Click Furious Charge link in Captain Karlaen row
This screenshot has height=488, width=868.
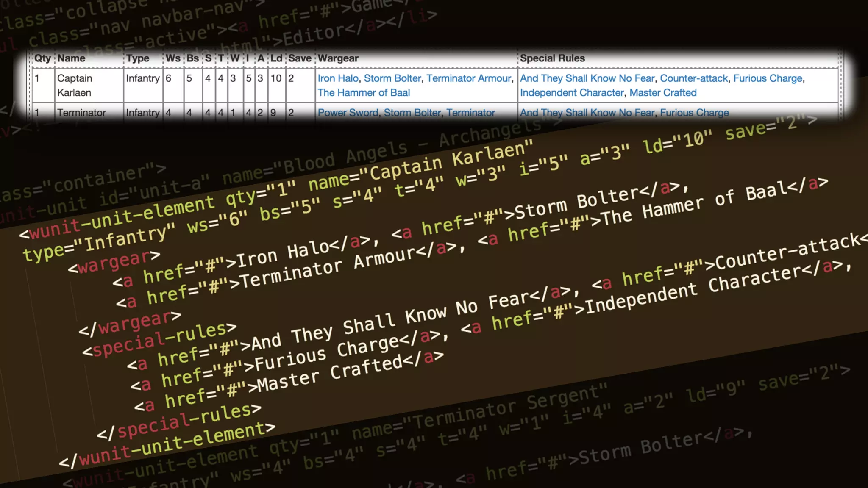click(x=768, y=78)
